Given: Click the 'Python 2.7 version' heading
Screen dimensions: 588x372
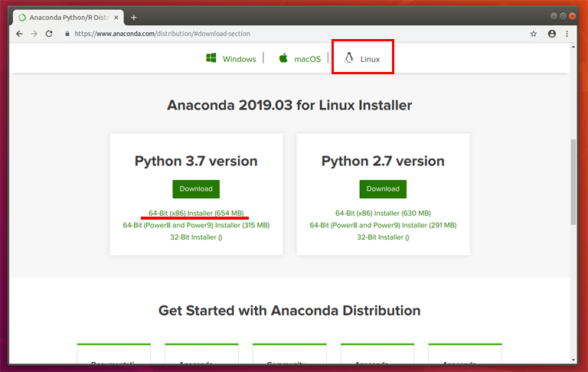Looking at the screenshot, I should pos(383,162).
